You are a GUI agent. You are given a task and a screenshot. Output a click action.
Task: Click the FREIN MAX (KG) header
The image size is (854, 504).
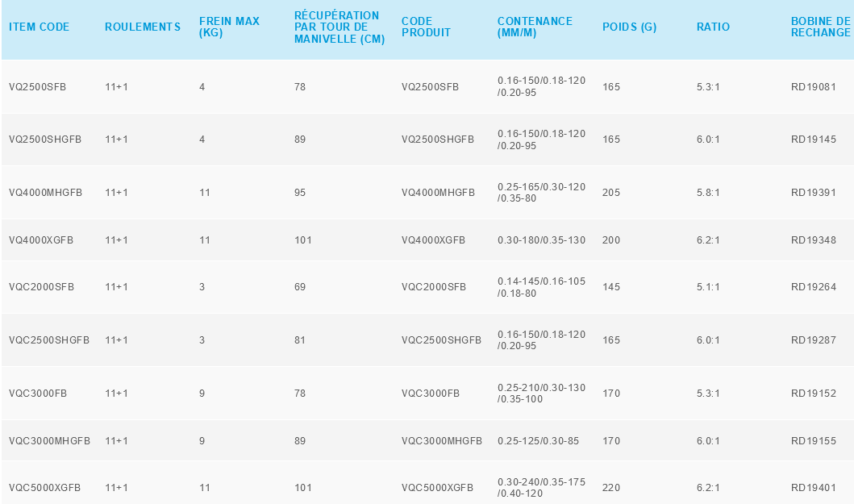[x=229, y=27]
